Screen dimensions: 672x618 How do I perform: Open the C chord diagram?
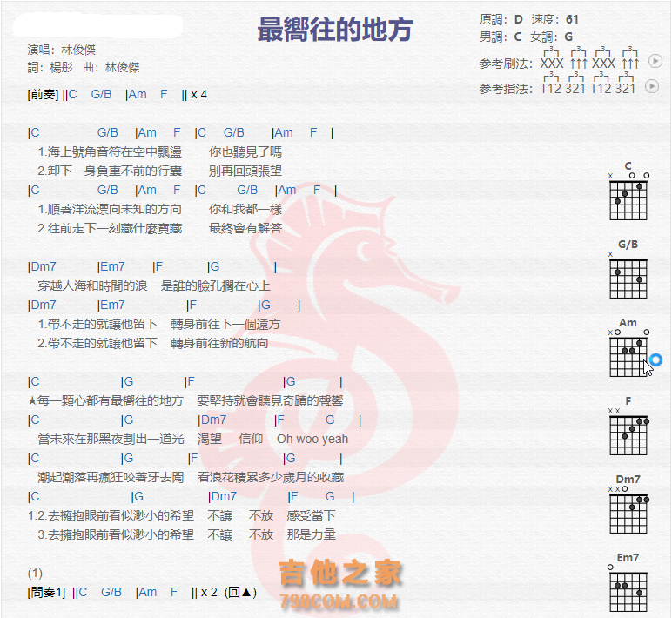pos(628,191)
